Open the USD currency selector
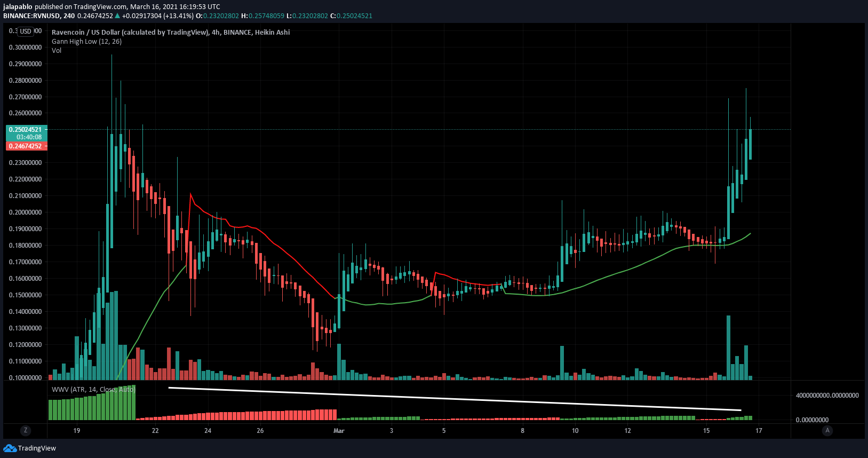The image size is (868, 458). 26,31
